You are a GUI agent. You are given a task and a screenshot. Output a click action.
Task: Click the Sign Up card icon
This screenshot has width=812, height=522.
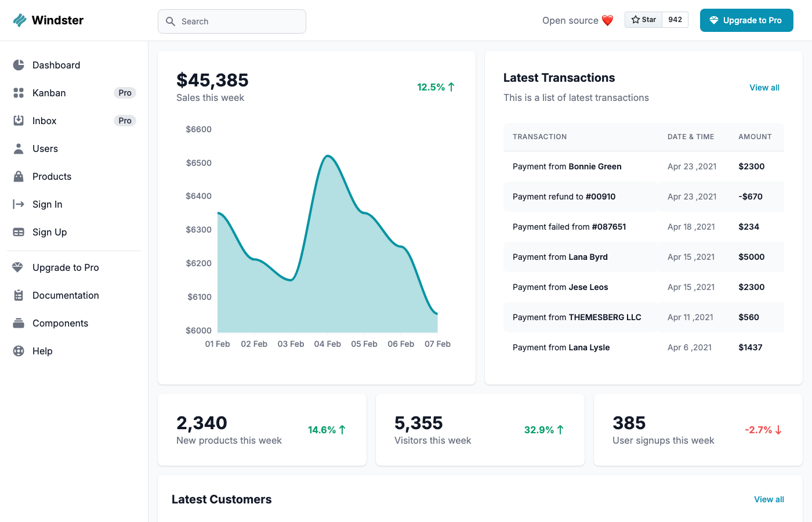(x=19, y=232)
